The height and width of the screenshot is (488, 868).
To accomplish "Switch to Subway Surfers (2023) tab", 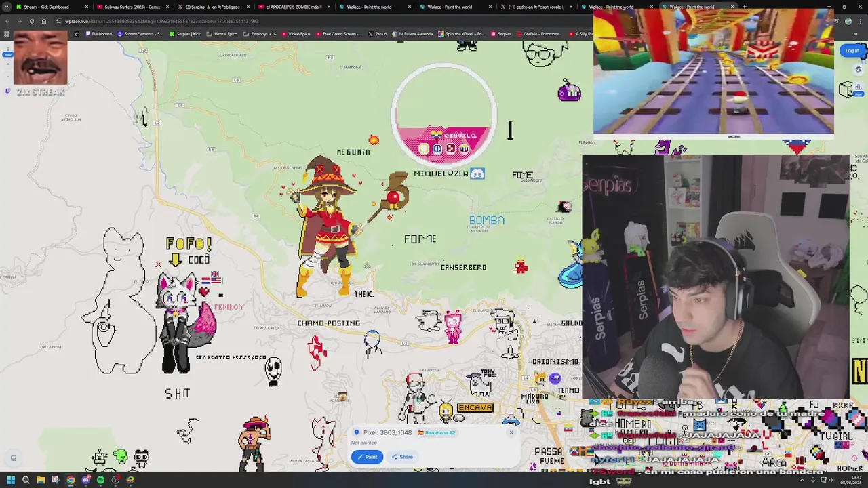I will pyautogui.click(x=132, y=7).
